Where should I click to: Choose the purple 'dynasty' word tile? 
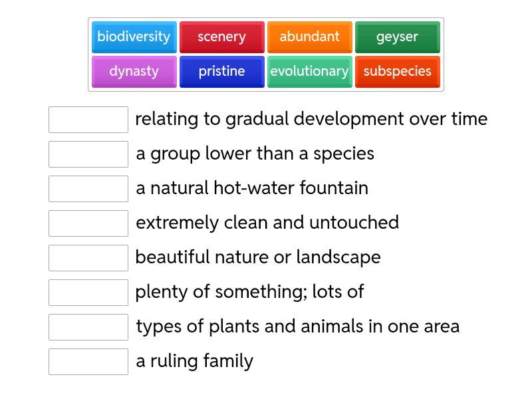[x=134, y=72]
